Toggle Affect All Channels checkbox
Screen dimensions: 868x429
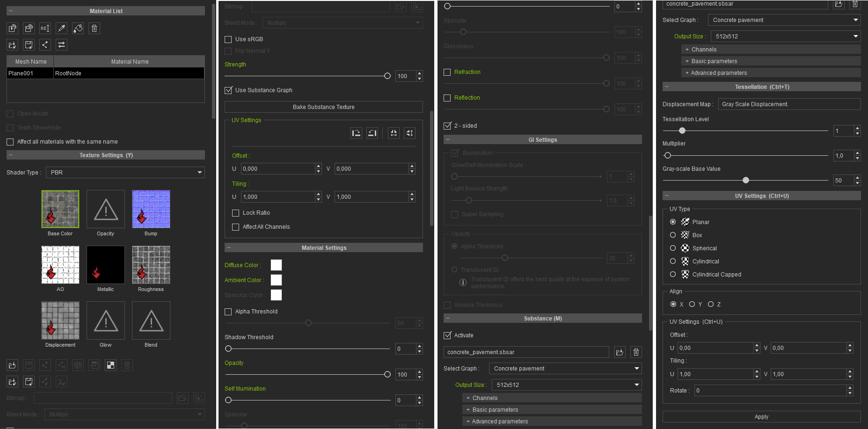[236, 227]
